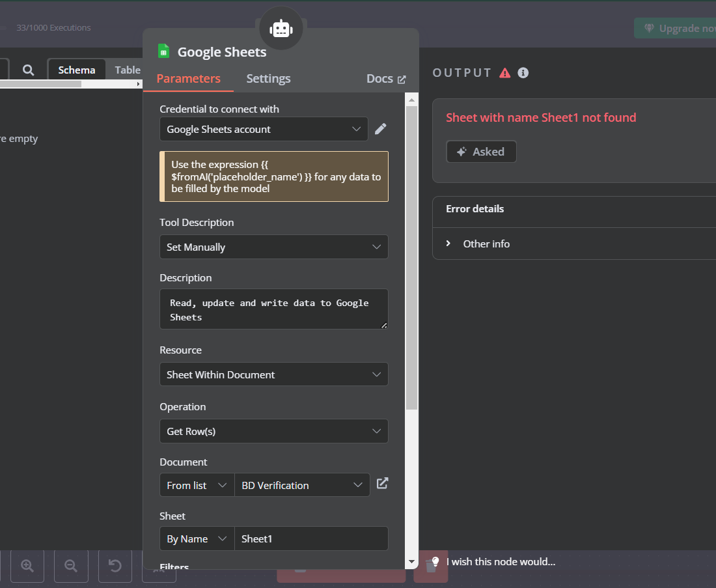Click the output error warning icon
Screen dimensions: 716x588
(x=504, y=73)
